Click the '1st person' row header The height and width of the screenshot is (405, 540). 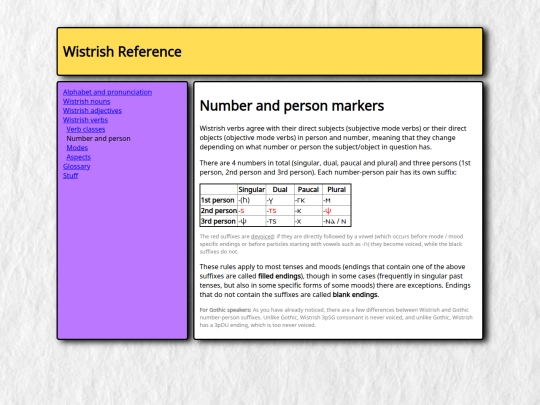pos(219,200)
